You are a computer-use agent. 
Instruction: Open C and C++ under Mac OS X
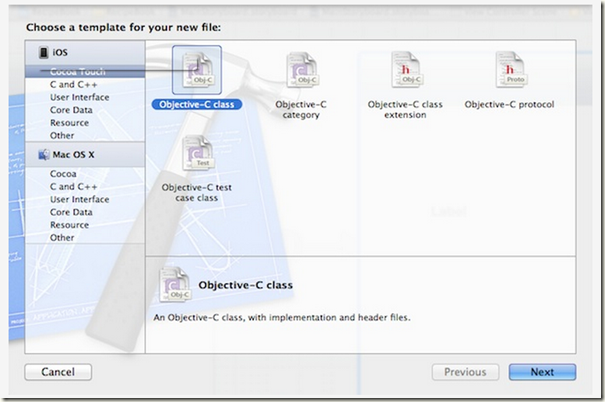tap(73, 186)
